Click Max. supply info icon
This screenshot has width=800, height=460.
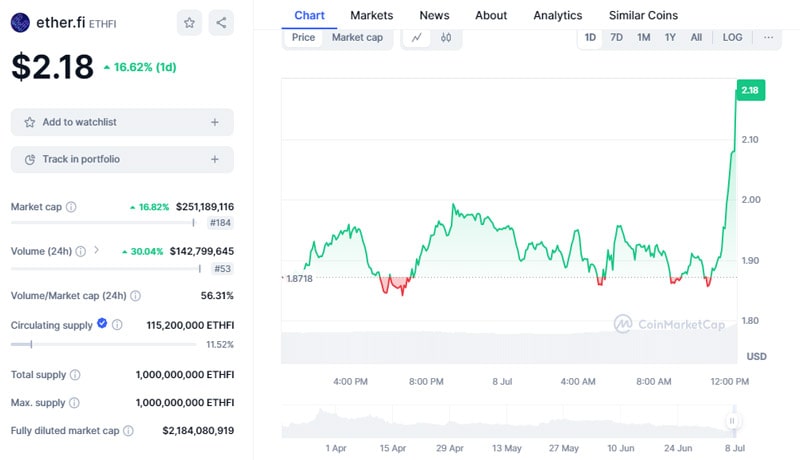coord(74,403)
